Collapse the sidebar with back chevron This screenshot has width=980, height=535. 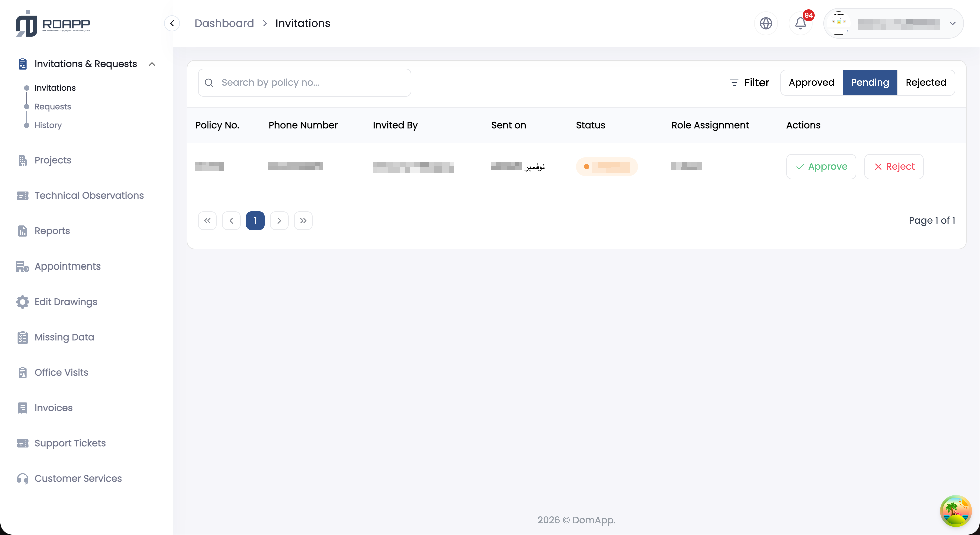pyautogui.click(x=172, y=24)
